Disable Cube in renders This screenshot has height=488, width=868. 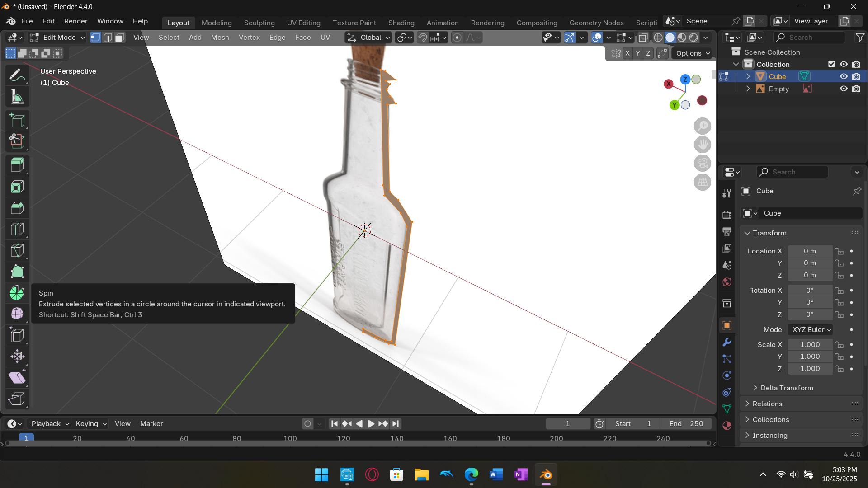point(856,76)
